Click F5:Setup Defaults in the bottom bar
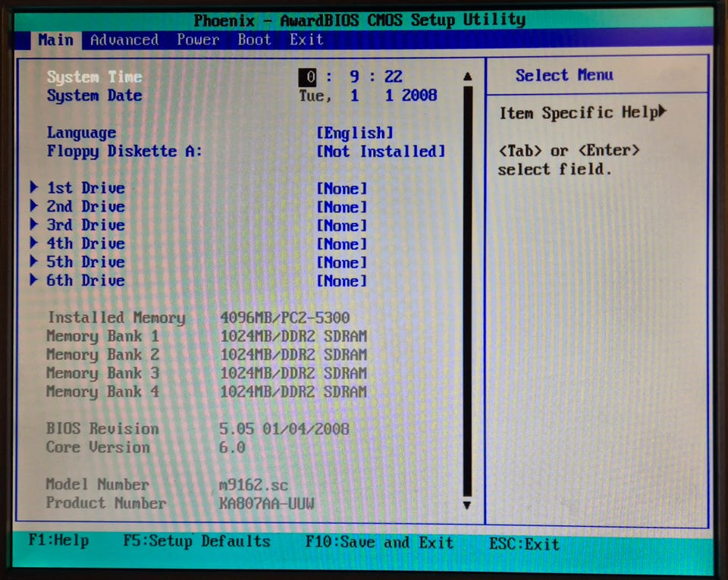The image size is (728, 580). click(197, 541)
